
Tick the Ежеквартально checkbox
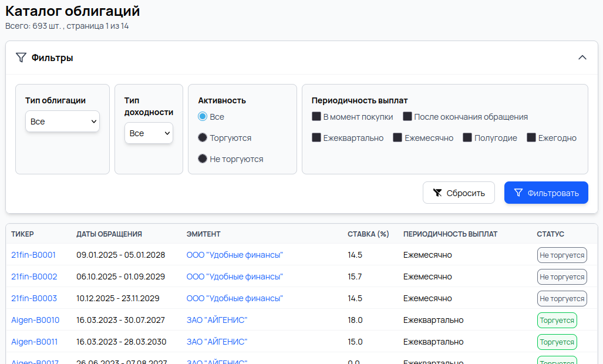(316, 138)
